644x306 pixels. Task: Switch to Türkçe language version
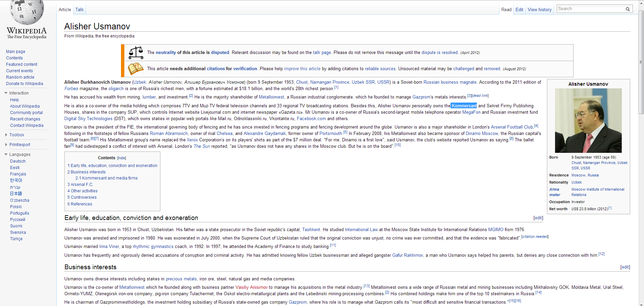click(16, 239)
